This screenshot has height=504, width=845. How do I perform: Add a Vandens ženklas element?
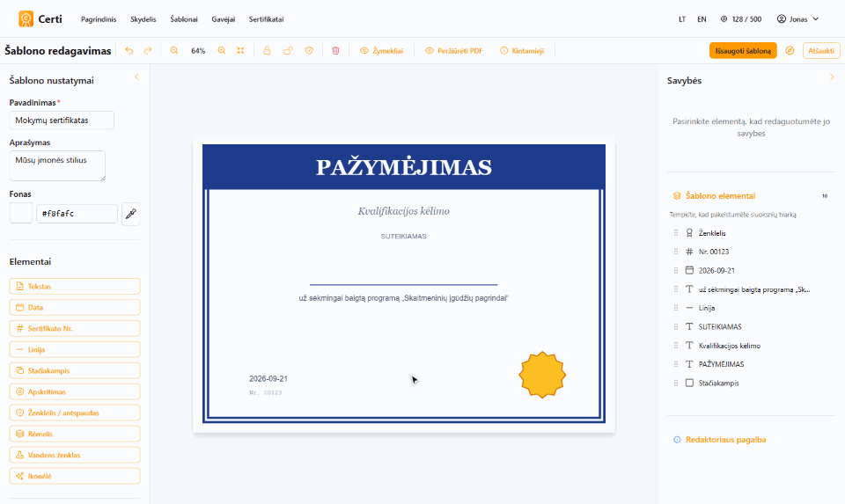click(x=75, y=455)
